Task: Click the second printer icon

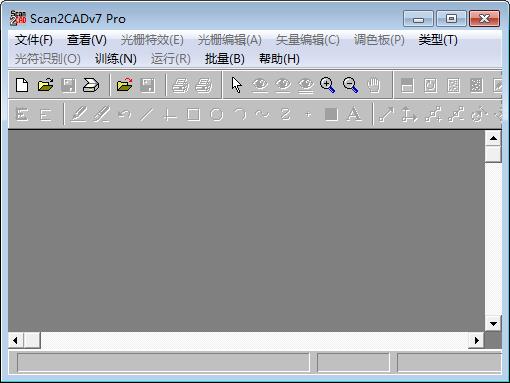Action: [x=203, y=85]
